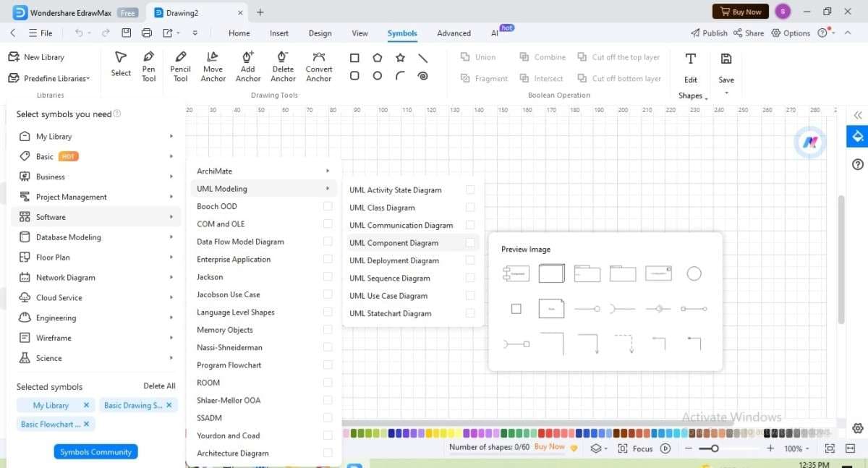Image resolution: width=868 pixels, height=468 pixels.
Task: Expand the ArchiMate submenu
Action: tap(264, 171)
